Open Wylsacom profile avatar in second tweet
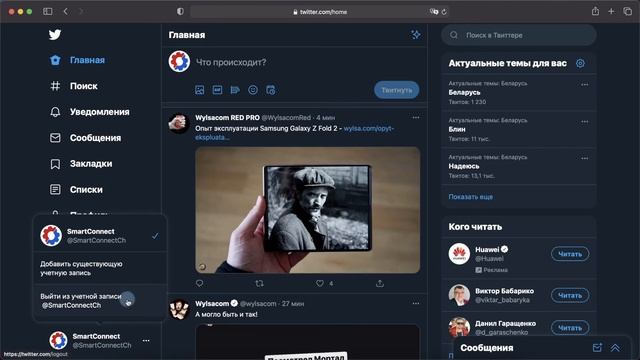 pyautogui.click(x=179, y=309)
